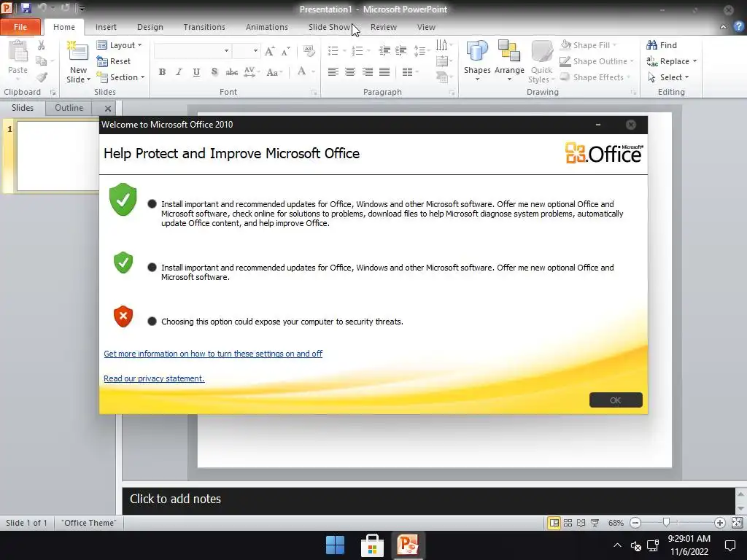Toggle Underline formatting

click(x=196, y=72)
